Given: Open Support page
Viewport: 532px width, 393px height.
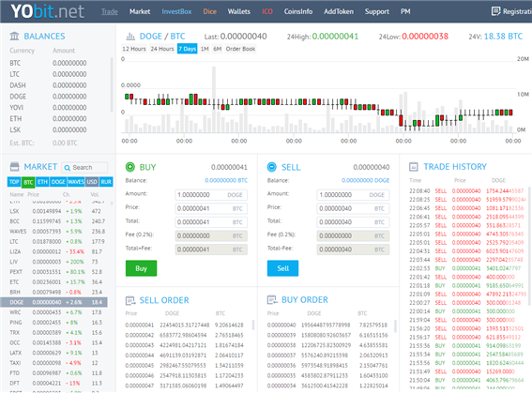Looking at the screenshot, I should coord(377,11).
